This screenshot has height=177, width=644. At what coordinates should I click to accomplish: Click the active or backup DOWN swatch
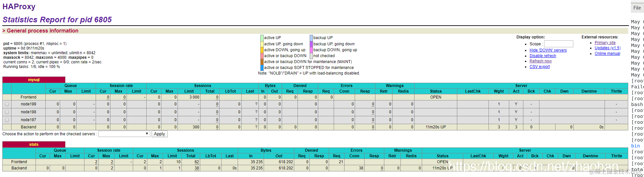point(262,56)
